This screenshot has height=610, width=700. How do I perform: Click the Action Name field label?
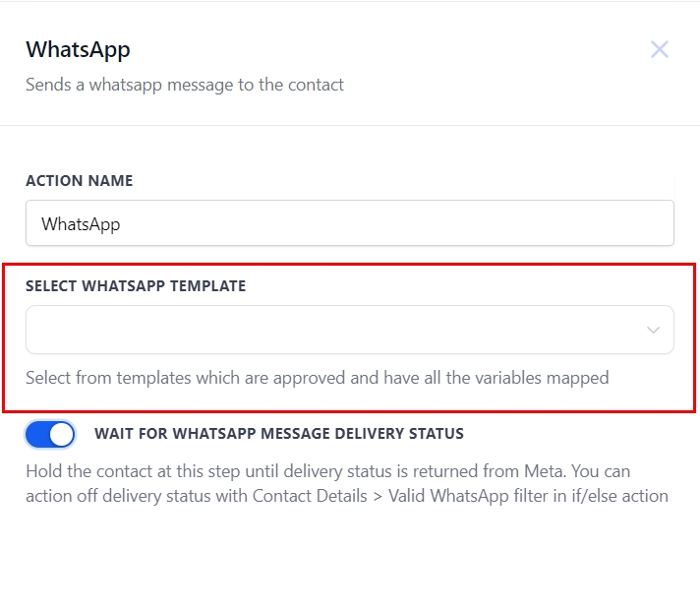click(79, 181)
